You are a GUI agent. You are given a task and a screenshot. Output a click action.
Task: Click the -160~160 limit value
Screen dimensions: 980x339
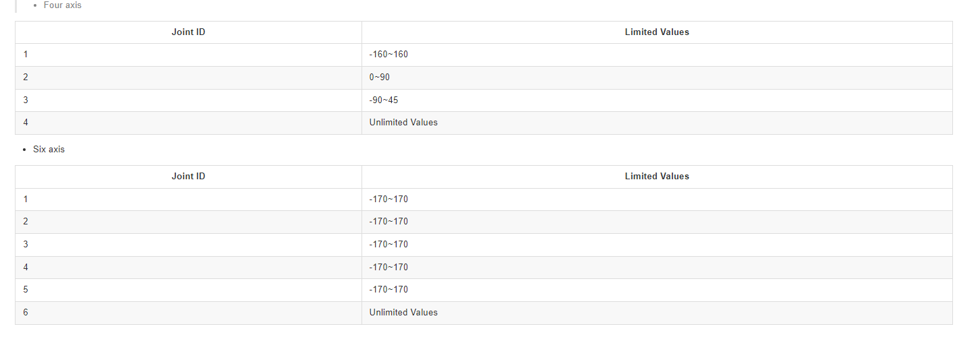(x=388, y=55)
